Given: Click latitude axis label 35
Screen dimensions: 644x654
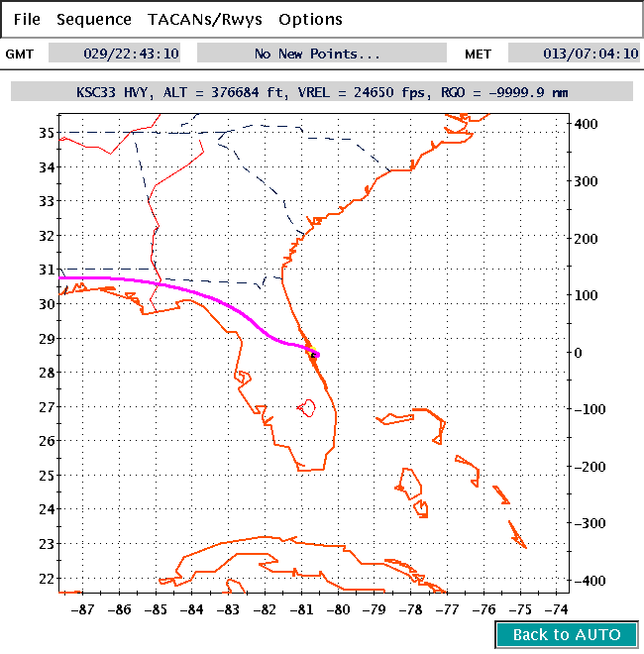Looking at the screenshot, I should point(47,133).
